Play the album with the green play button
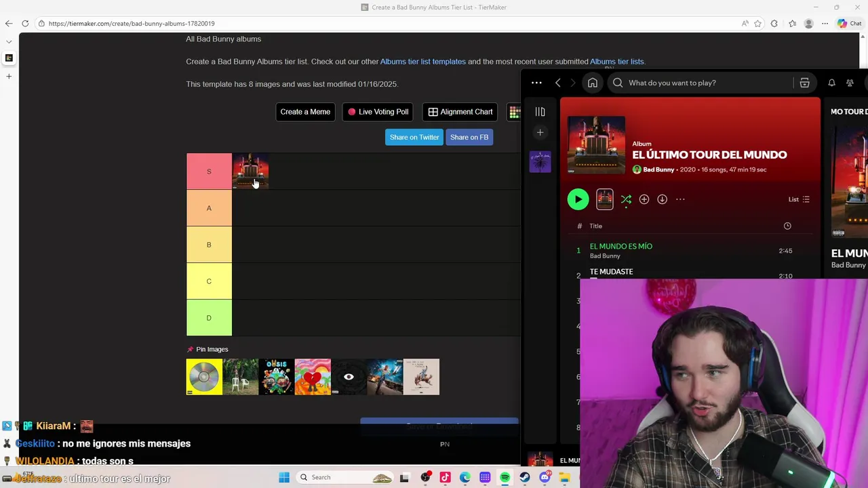The image size is (868, 488). 578,199
